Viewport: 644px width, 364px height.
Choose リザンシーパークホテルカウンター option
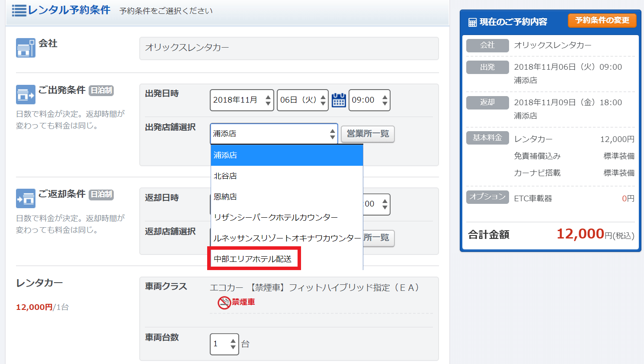[286, 217]
